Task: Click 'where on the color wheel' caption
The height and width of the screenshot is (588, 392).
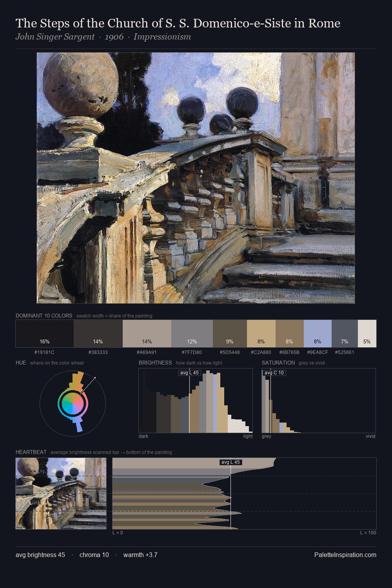Action: click(57, 363)
